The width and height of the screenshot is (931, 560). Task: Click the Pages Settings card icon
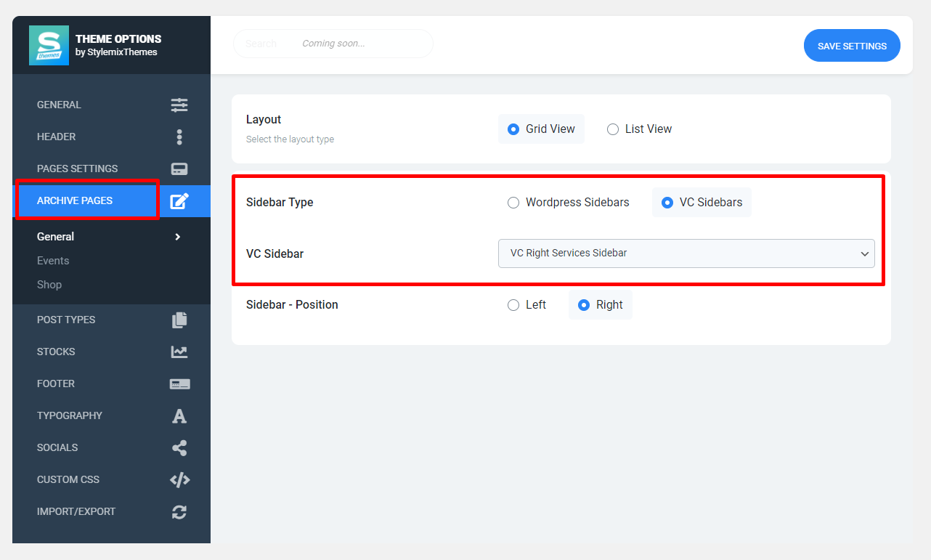tap(179, 169)
